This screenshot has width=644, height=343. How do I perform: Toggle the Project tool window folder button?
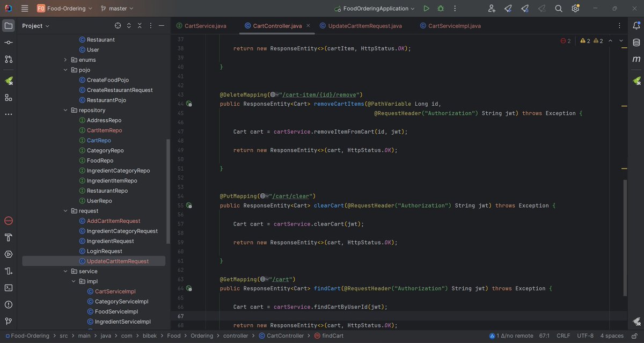point(9,26)
